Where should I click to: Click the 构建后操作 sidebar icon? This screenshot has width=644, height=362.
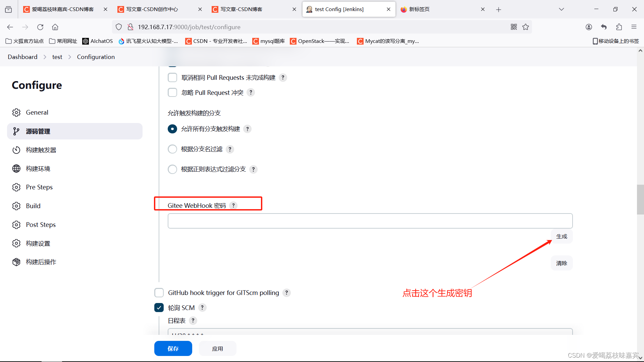pos(16,262)
